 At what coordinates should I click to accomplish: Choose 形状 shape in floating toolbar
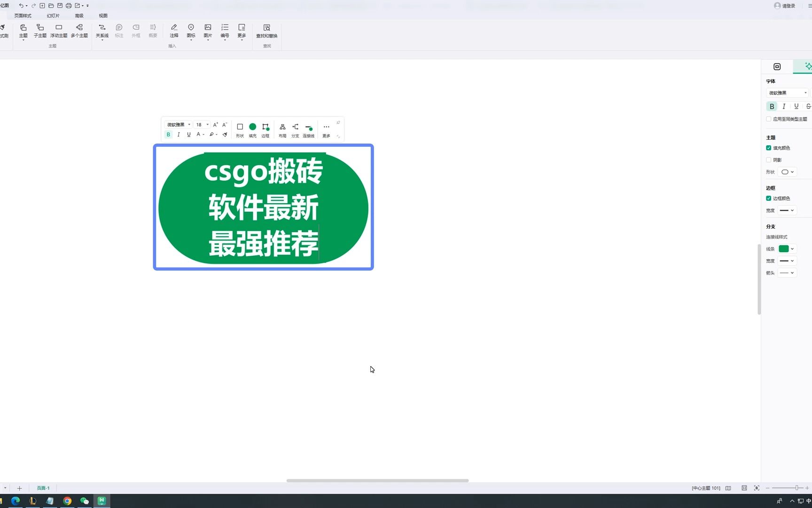click(240, 130)
